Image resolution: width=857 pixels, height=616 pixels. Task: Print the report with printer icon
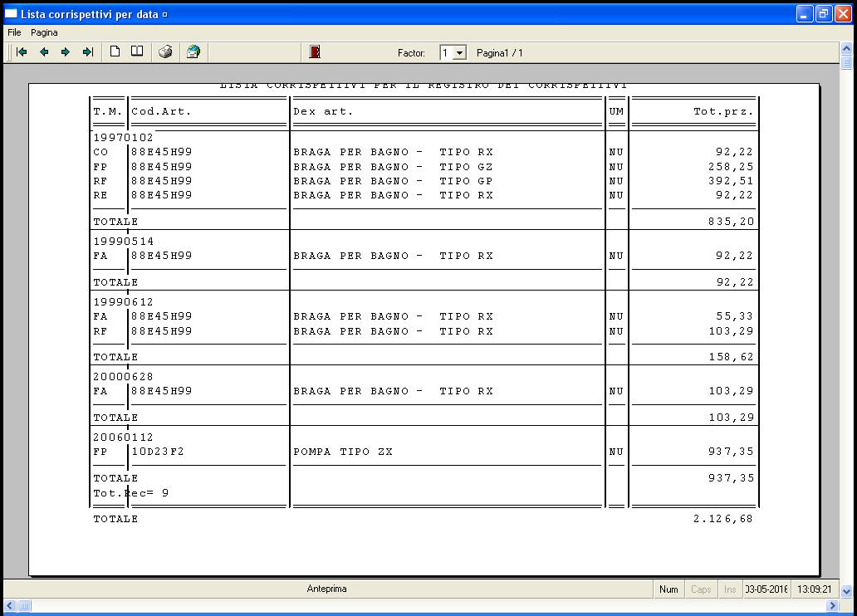(x=165, y=52)
